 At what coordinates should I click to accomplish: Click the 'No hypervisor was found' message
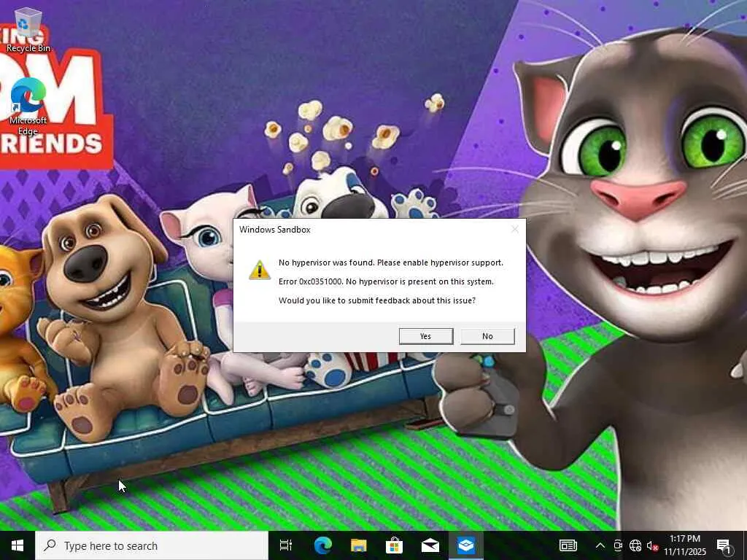[391, 262]
